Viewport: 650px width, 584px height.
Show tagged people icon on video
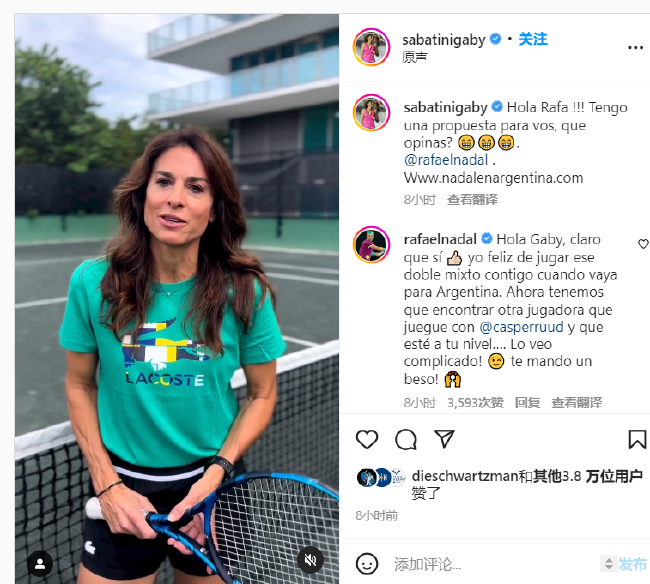40,564
